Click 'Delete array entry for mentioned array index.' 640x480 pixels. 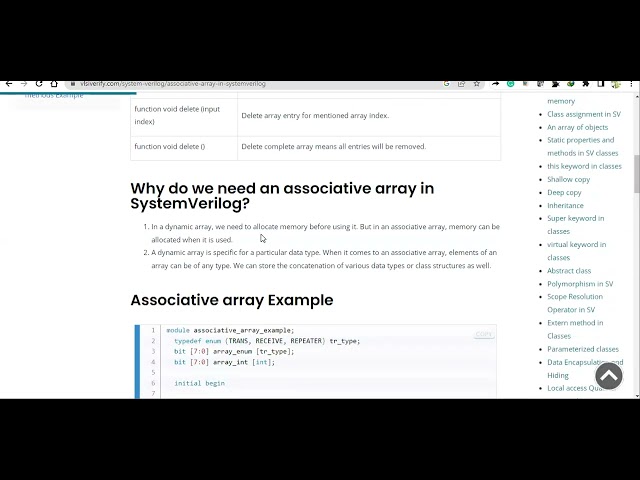click(x=315, y=116)
